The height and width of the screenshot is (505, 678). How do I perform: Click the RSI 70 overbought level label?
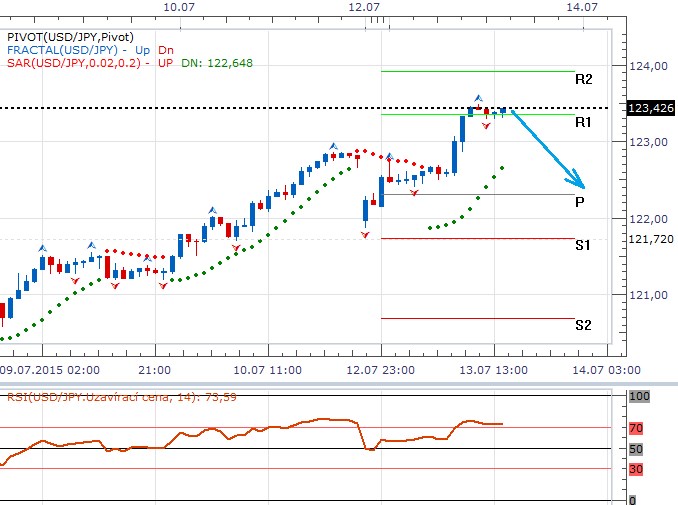coord(637,427)
